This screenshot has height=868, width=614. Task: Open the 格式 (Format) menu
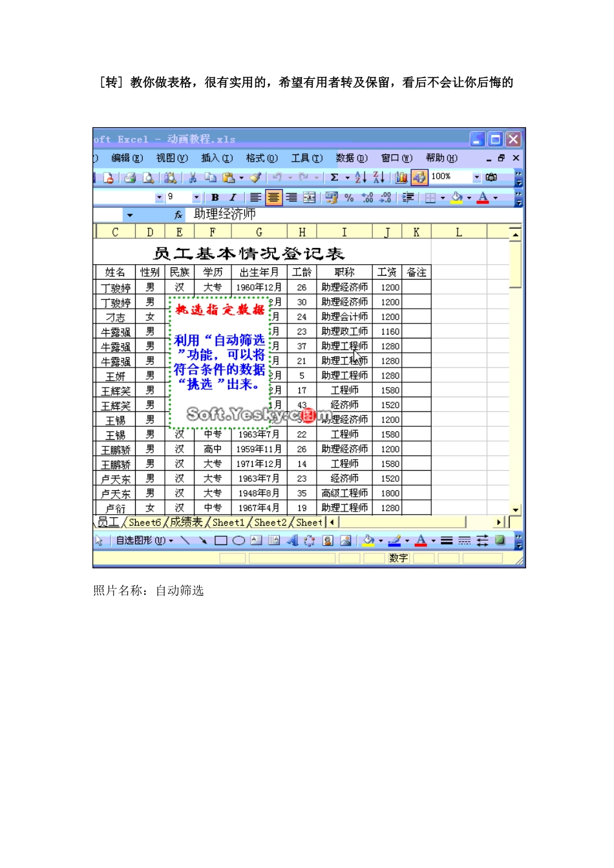coord(261,158)
